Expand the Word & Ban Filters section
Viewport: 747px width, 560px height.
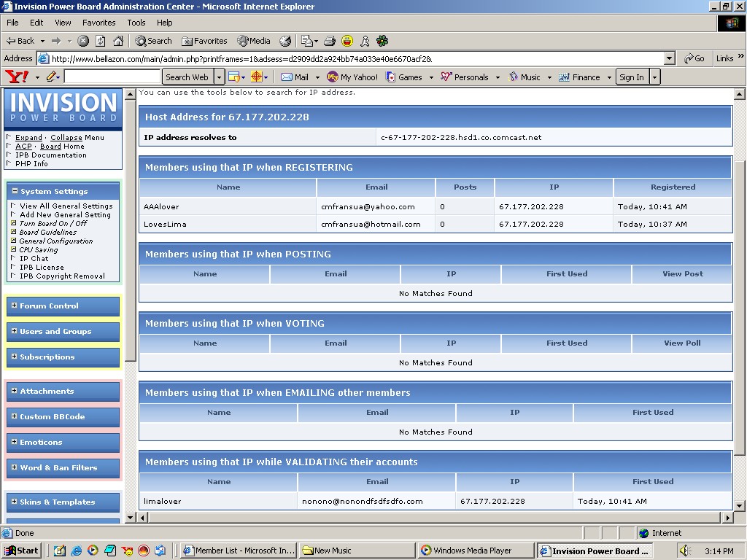14,467
